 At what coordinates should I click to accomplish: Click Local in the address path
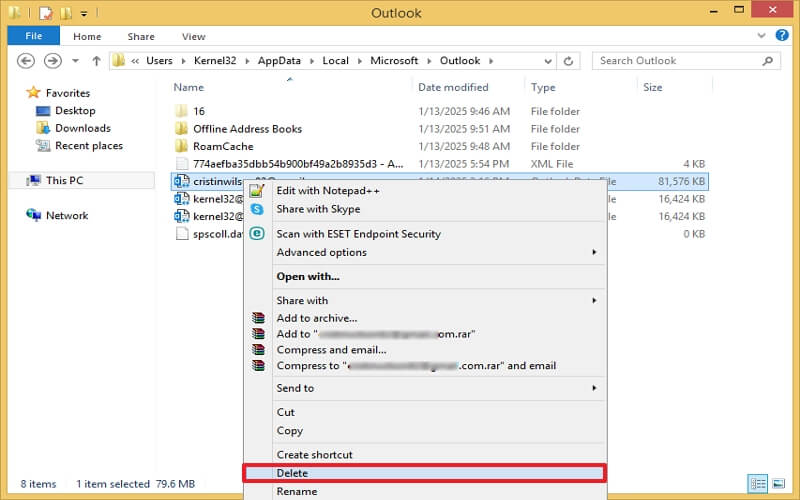335,61
